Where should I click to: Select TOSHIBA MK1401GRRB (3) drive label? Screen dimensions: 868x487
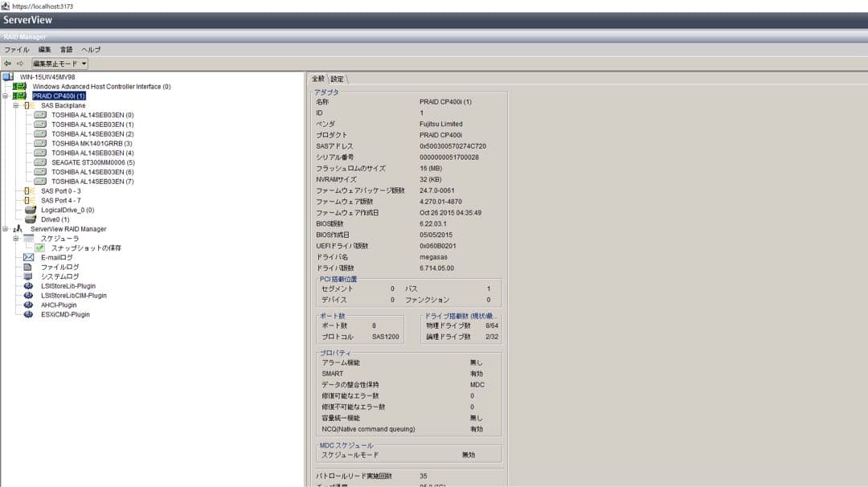coord(92,143)
